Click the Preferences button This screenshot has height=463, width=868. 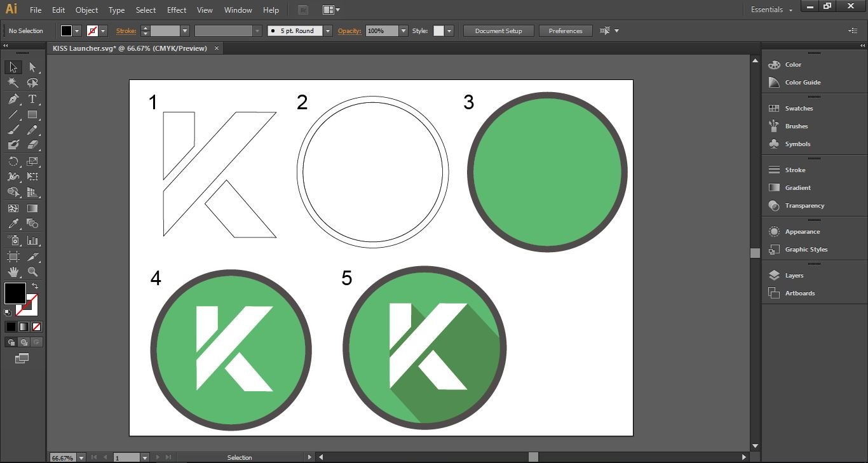(566, 30)
